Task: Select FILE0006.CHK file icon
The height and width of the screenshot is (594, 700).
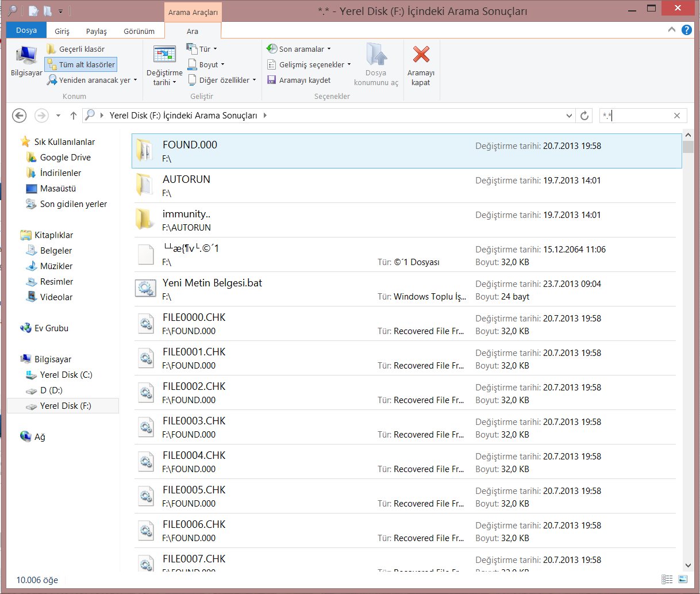Action: tap(146, 531)
